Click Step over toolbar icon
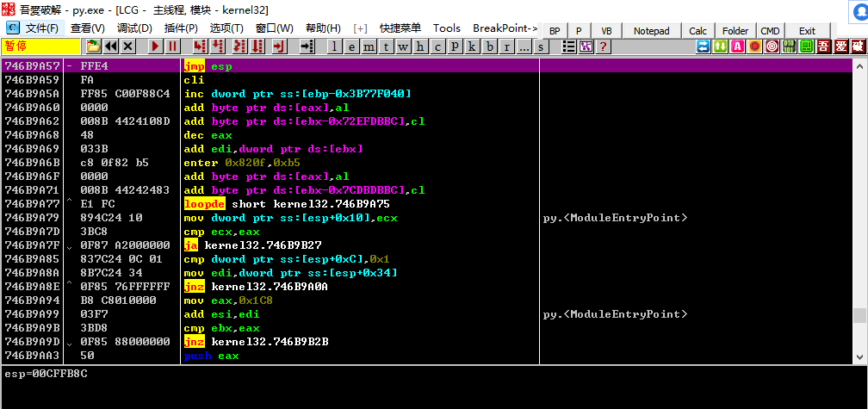Viewport: 868px width, 409px height. (218, 46)
